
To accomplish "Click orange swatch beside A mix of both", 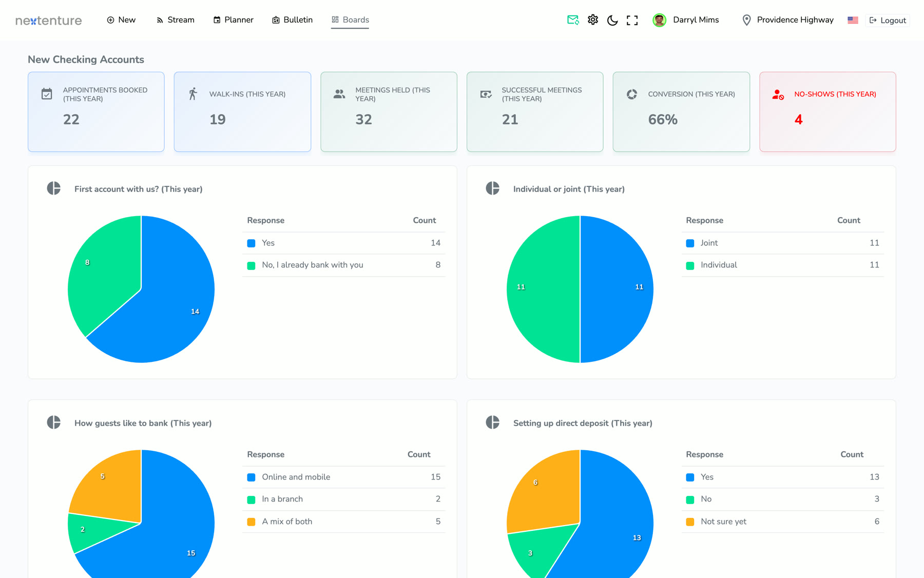I will click(251, 522).
